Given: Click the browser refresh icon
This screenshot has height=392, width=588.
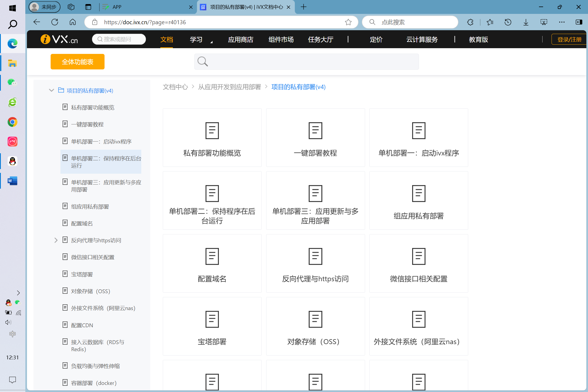Looking at the screenshot, I should pos(55,22).
